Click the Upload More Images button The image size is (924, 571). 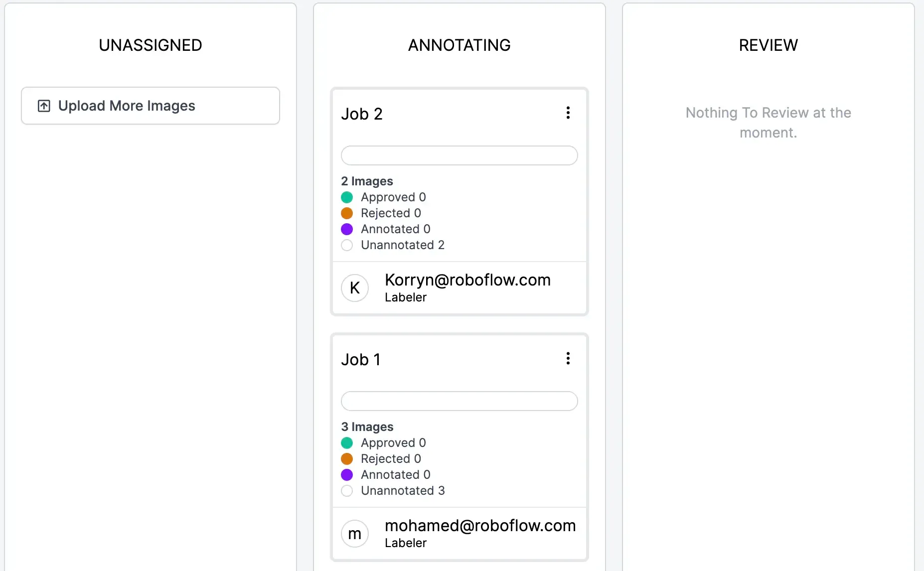(x=151, y=106)
